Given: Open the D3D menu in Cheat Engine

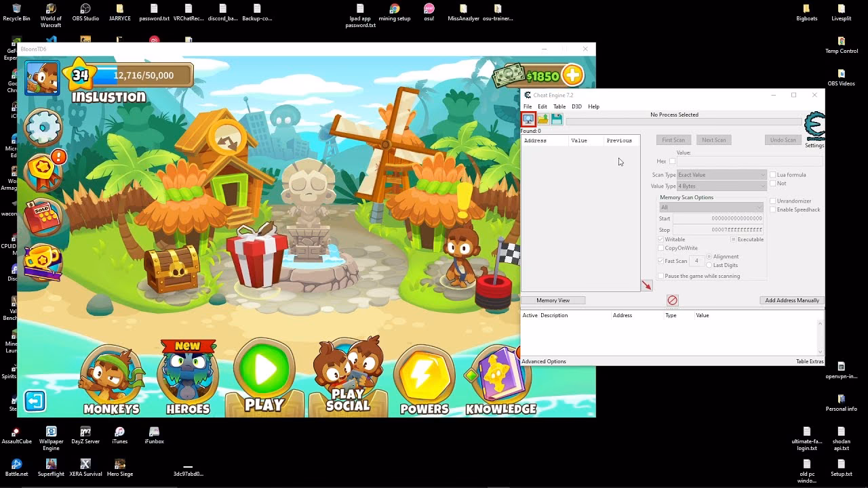Looking at the screenshot, I should 576,106.
